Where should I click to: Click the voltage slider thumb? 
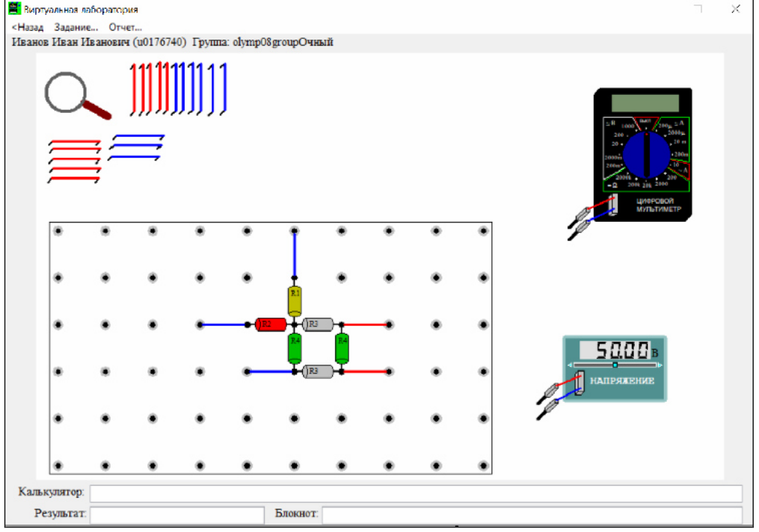tap(615, 365)
